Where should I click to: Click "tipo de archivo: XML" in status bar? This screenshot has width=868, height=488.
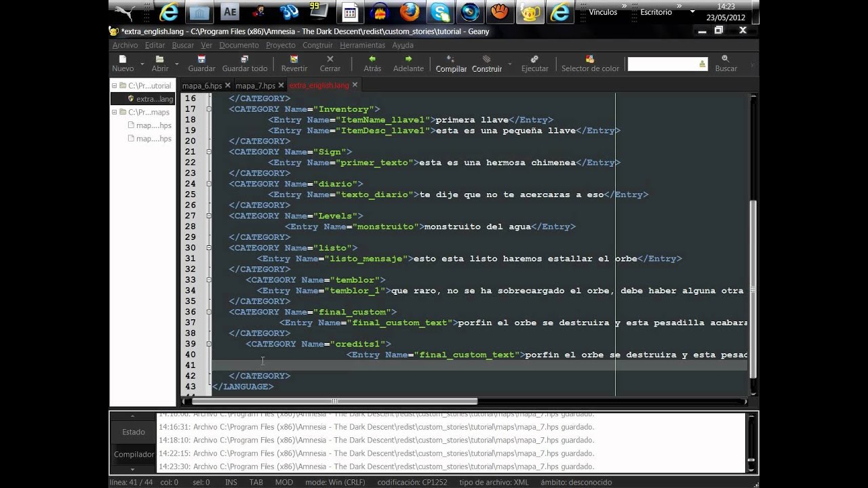tap(494, 483)
